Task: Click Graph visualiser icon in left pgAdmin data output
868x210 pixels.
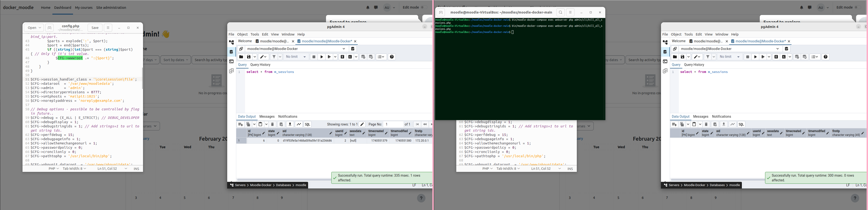Action: coord(299,125)
